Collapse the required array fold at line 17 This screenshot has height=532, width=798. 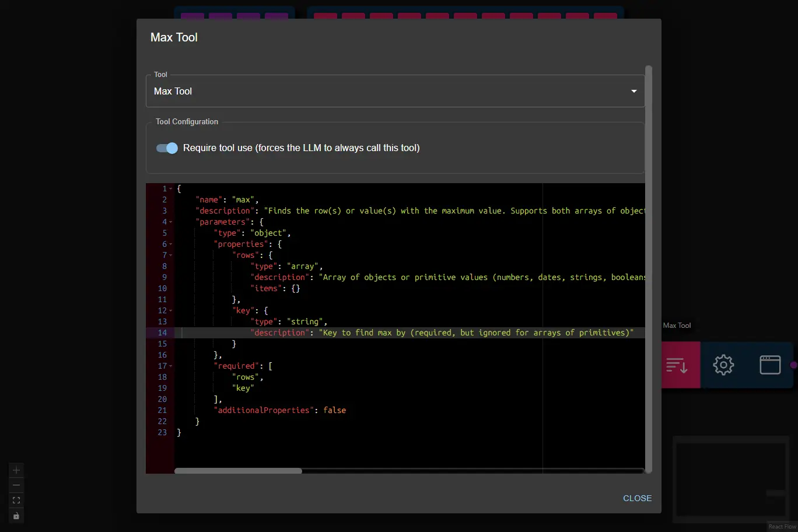click(x=170, y=366)
